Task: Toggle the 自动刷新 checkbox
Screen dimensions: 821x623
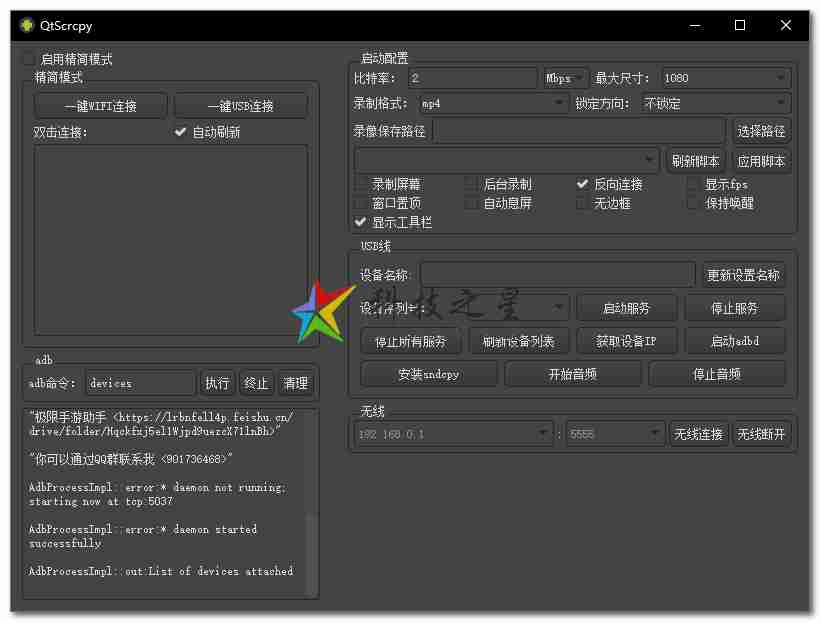Action: (181, 131)
